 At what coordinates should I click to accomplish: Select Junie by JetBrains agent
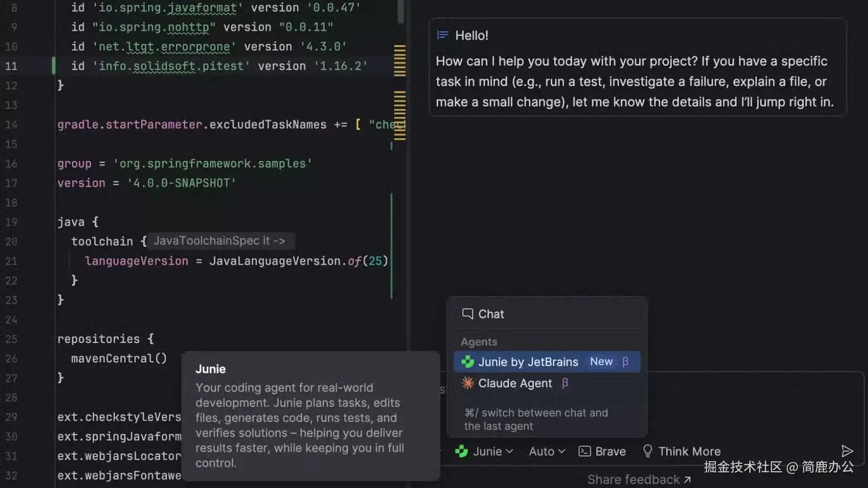pyautogui.click(x=527, y=362)
